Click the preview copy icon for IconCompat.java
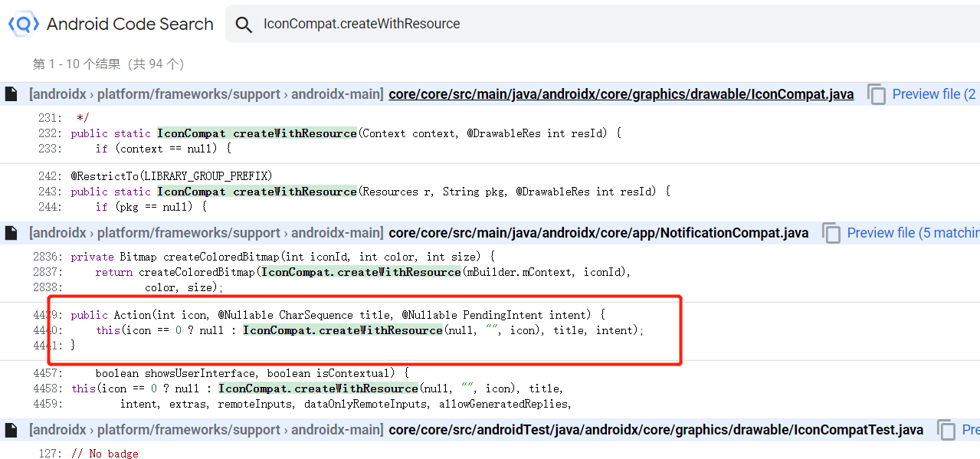Viewport: 980px width, 459px height. [877, 94]
